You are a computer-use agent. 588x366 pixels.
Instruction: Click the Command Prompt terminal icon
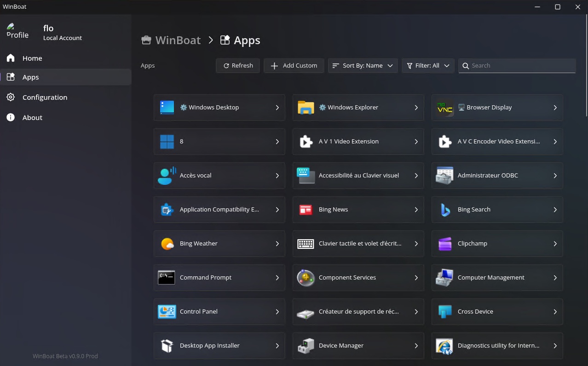pyautogui.click(x=167, y=278)
